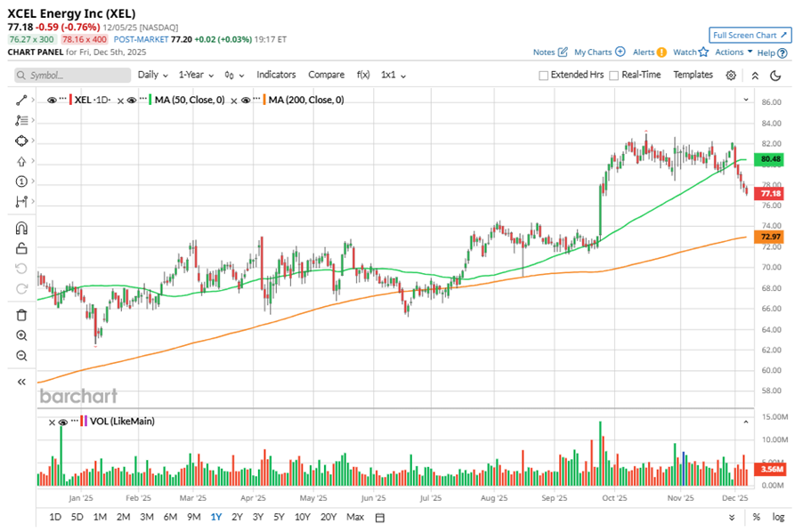Add XEL to Watch list
The height and width of the screenshot is (532, 803).
click(690, 52)
